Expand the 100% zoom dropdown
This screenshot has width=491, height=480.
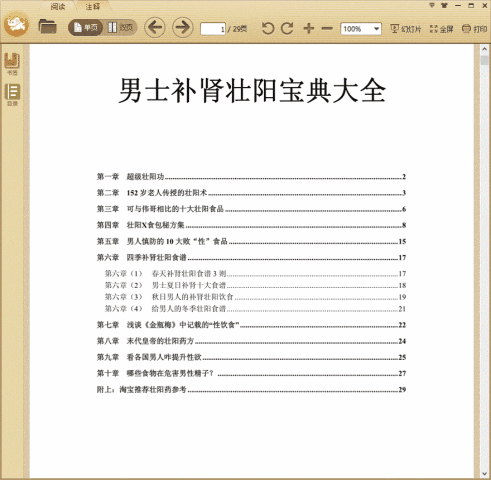(x=376, y=29)
